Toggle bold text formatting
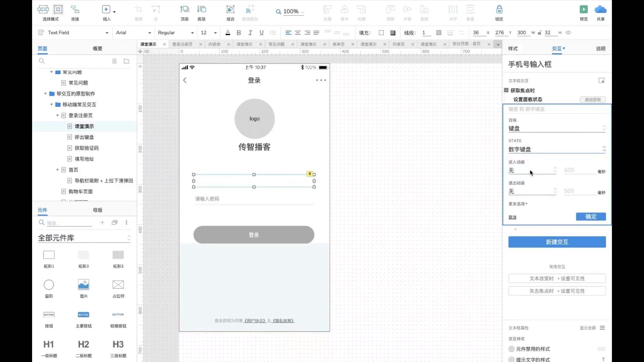The width and height of the screenshot is (644, 362). (x=239, y=33)
